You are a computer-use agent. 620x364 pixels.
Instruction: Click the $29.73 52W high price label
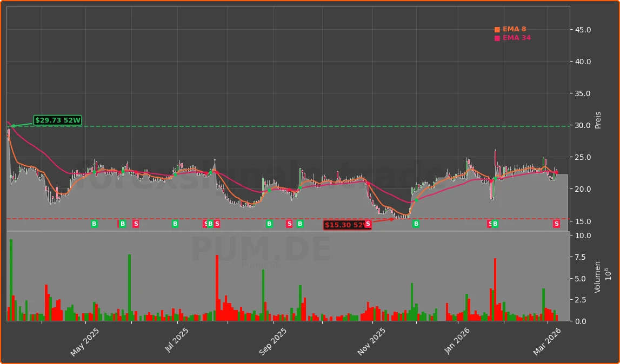pyautogui.click(x=57, y=120)
